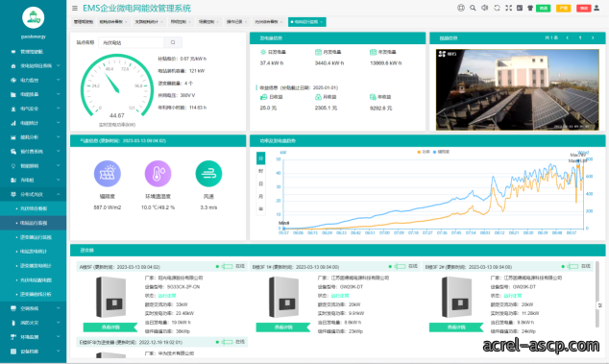View details button for B楼3F 1# inverter
Viewport: 609px width, 364px height.
pyautogui.click(x=283, y=328)
